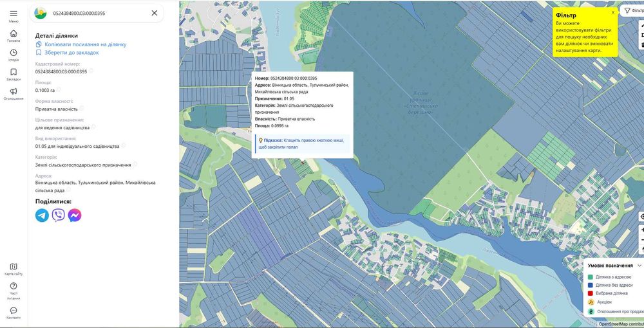
Task: Open the Оголошення announcements section
Action: point(14,91)
